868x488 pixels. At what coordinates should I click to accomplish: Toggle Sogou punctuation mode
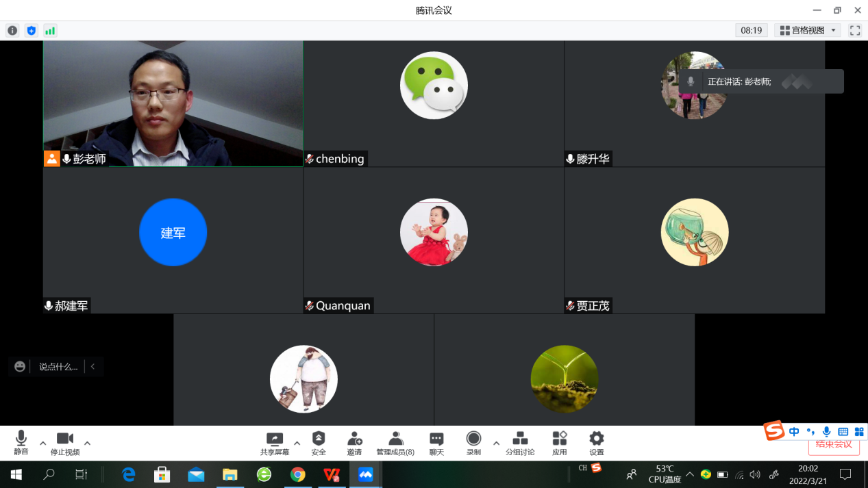[810, 432]
